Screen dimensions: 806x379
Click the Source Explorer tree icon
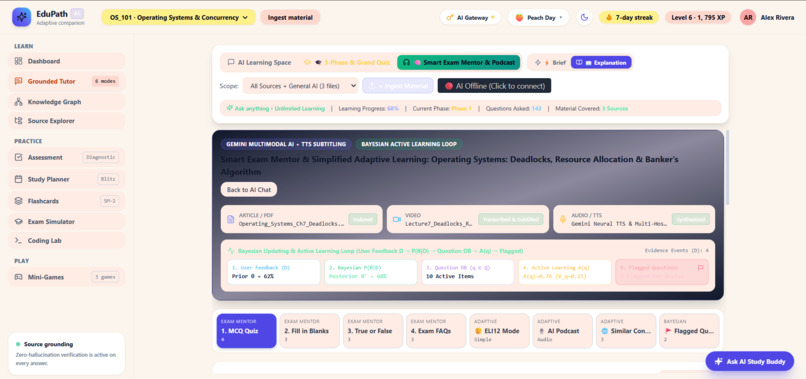coord(19,121)
